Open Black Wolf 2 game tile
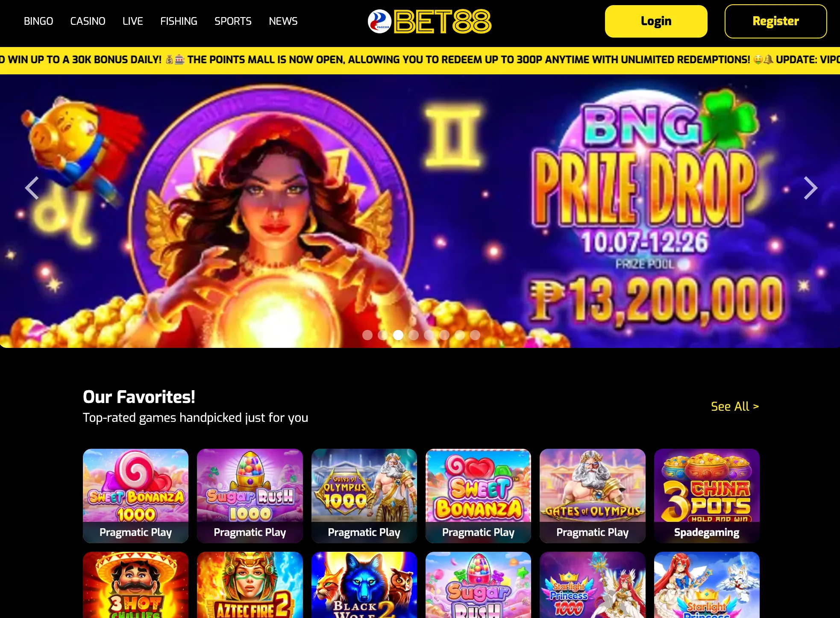 (x=364, y=585)
